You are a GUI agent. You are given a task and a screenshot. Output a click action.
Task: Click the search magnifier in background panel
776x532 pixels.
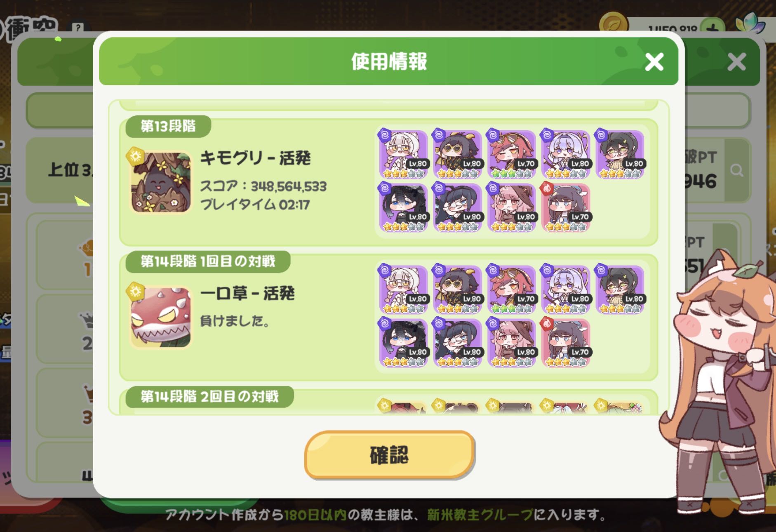pos(736,170)
